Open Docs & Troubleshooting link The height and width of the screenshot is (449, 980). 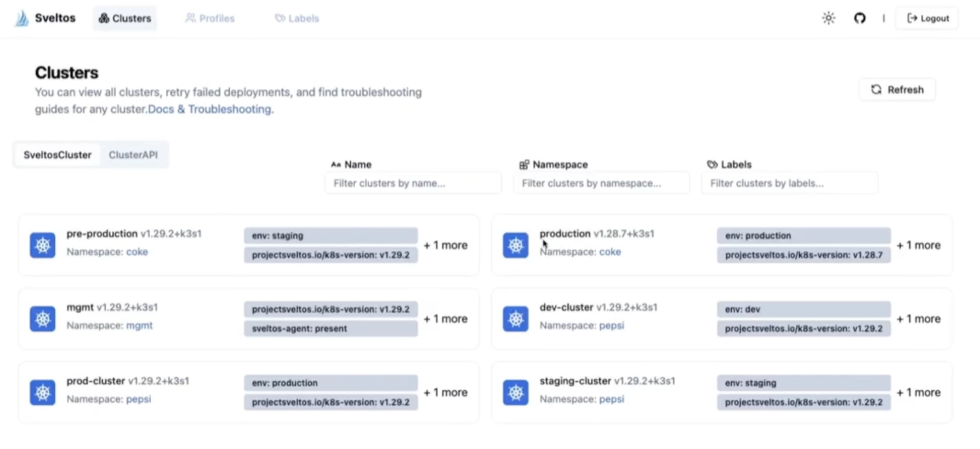click(x=210, y=109)
